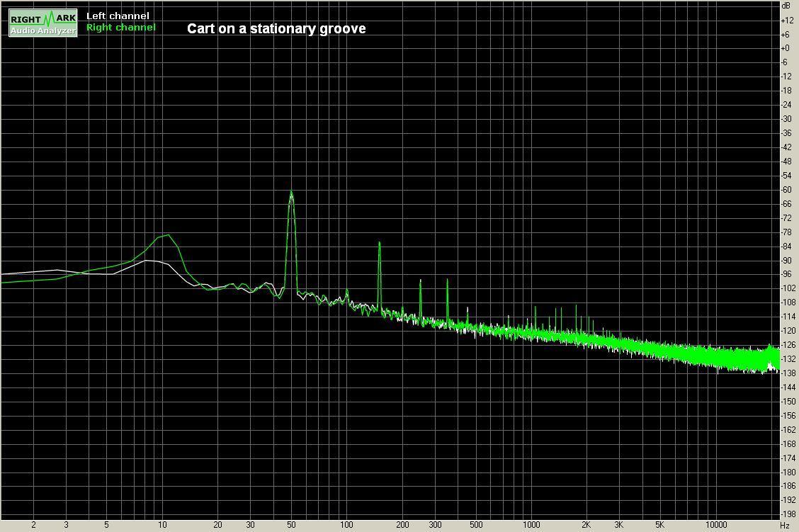Click the "Hz" unit label on the frequency axis
Image resolution: width=799 pixels, height=532 pixels.
coord(785,525)
